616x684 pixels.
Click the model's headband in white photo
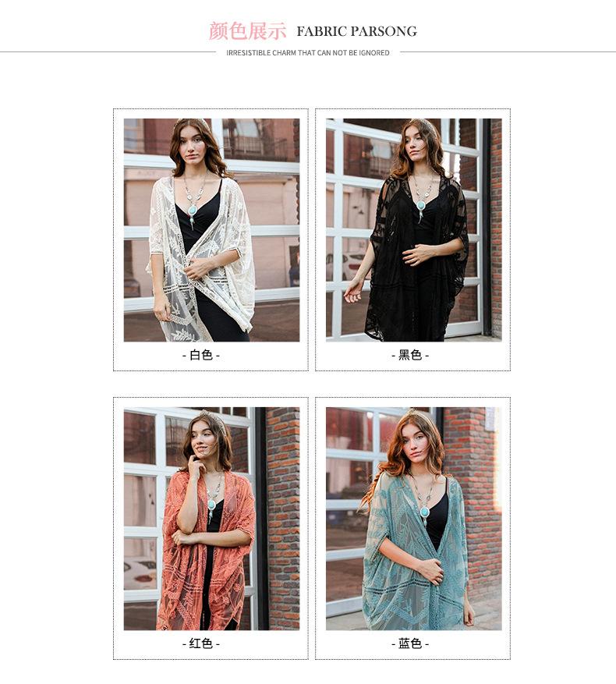[193, 122]
